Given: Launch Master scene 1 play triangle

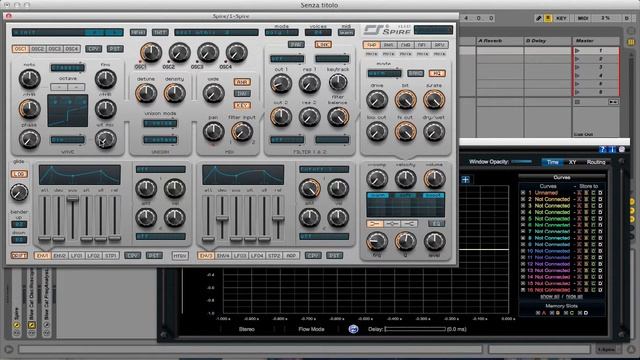Looking at the screenshot, I should coord(578,51).
